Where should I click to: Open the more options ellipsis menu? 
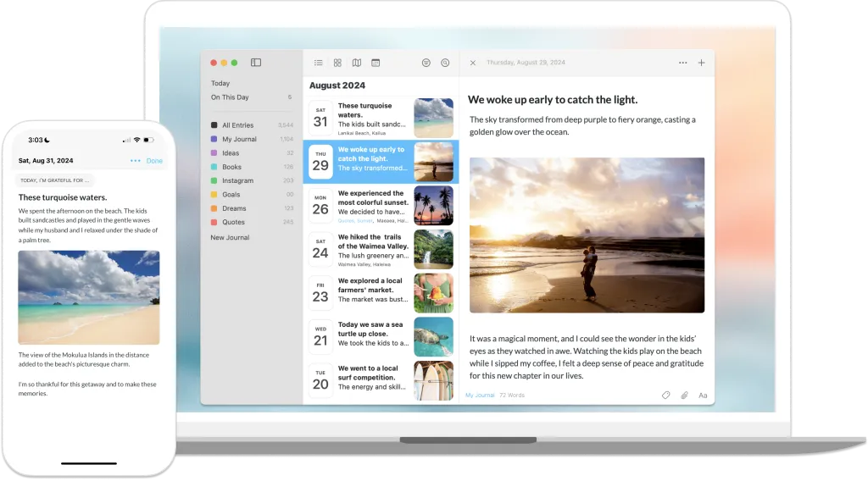683,62
